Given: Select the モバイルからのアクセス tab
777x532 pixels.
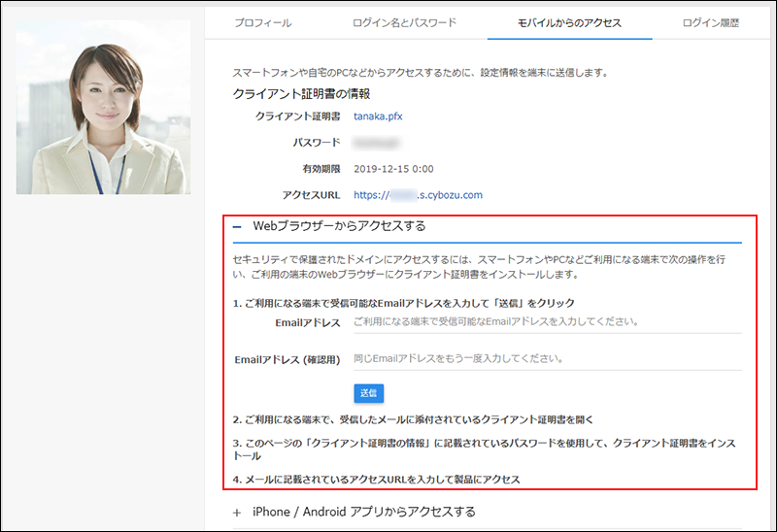Looking at the screenshot, I should click(x=569, y=22).
